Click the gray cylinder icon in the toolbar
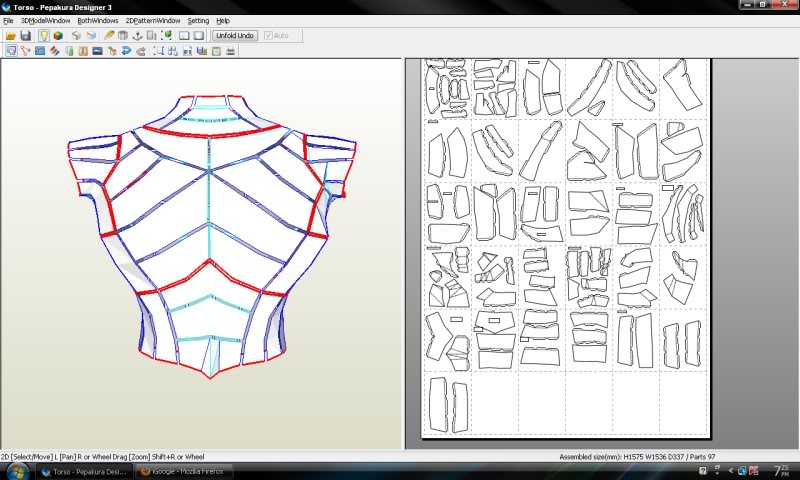The image size is (800, 480). click(x=123, y=36)
